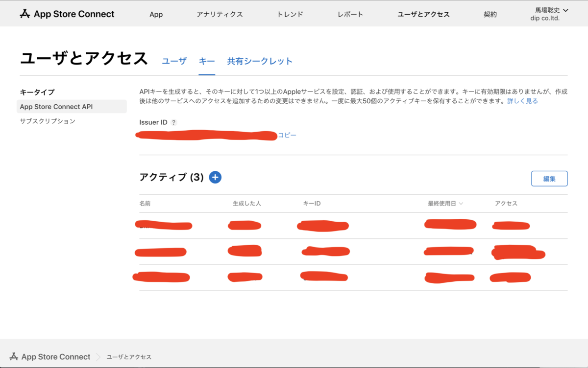Click the blue plus icon beside アクティブ (3)

pos(215,177)
